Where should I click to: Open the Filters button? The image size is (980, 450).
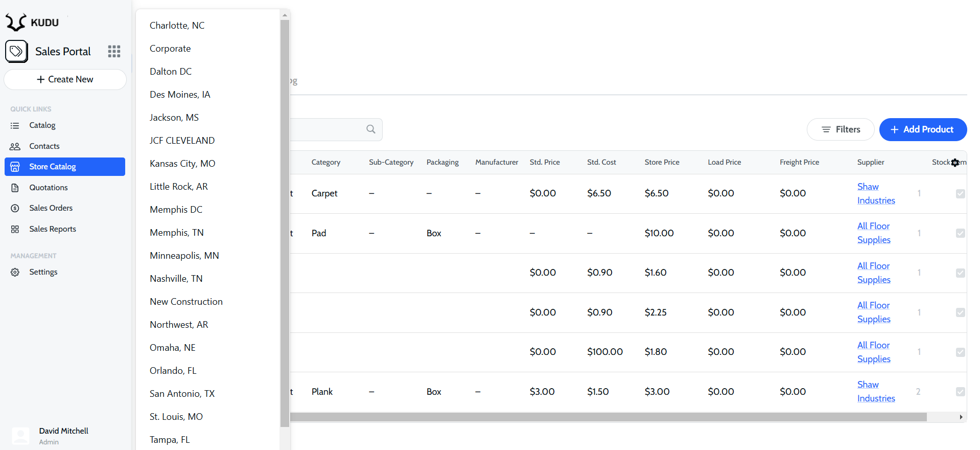[841, 129]
